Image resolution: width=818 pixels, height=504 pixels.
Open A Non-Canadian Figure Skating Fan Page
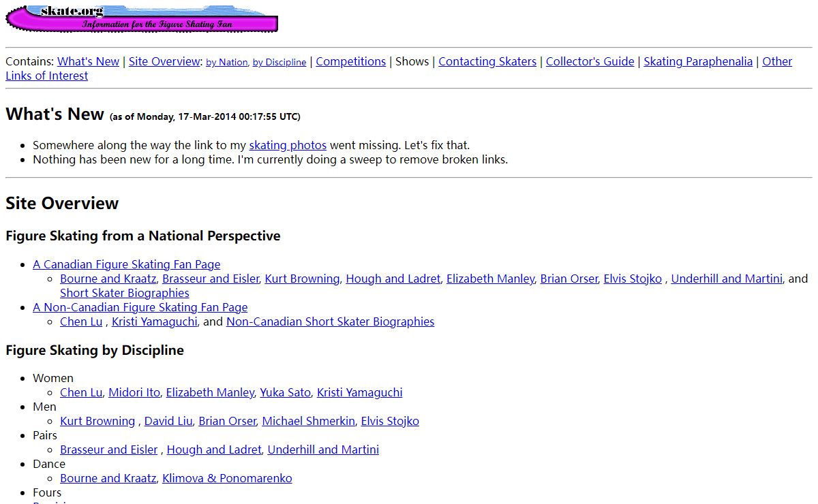(x=140, y=307)
